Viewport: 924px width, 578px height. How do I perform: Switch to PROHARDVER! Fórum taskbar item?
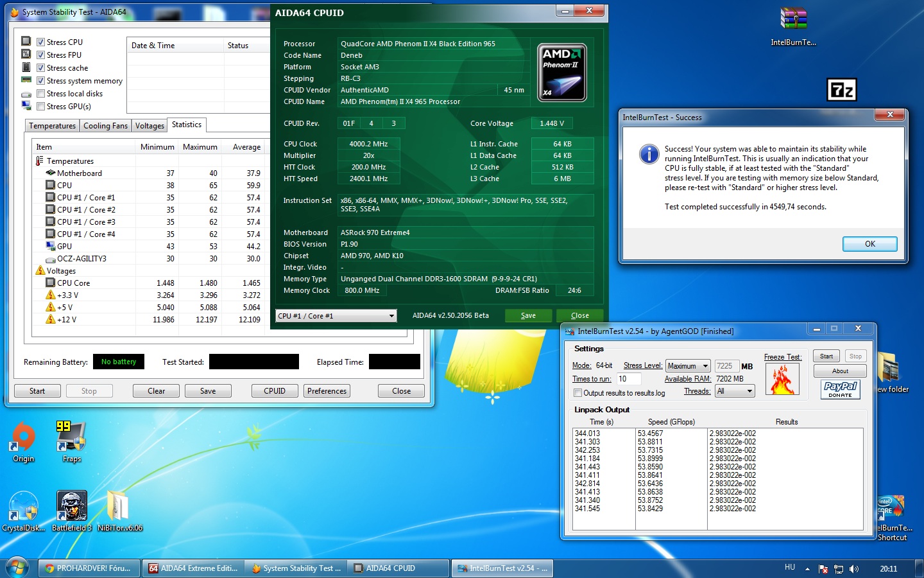88,568
